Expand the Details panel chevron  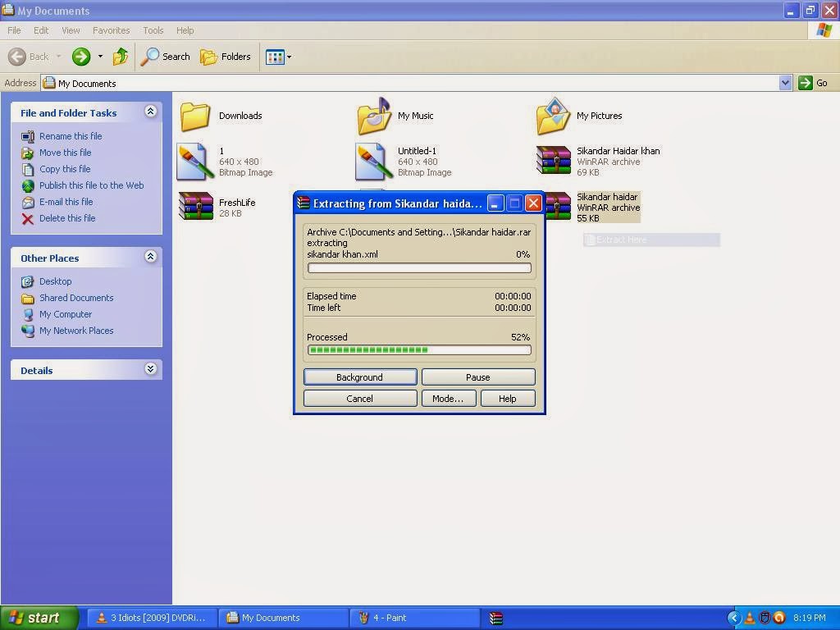(x=150, y=370)
